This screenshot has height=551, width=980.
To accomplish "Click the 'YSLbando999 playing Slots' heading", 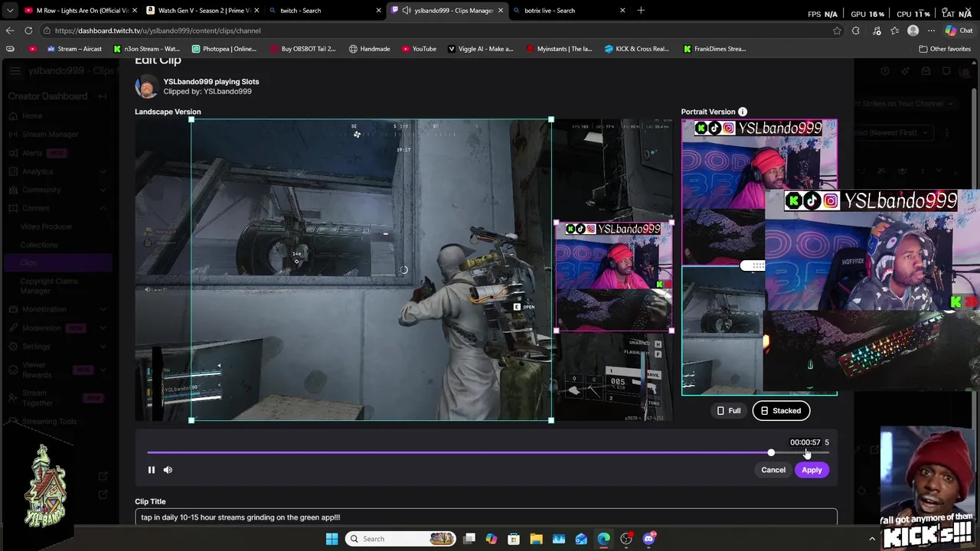I will click(x=211, y=82).
